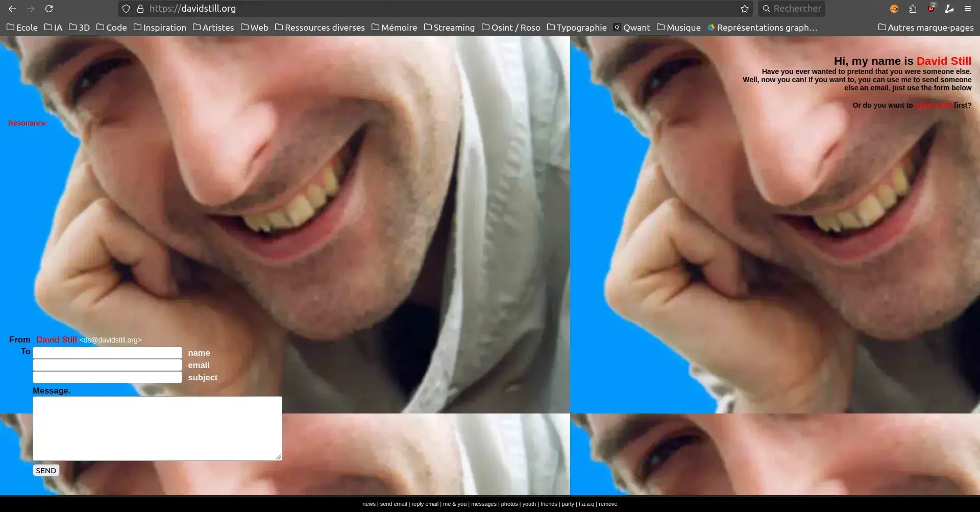Focus the recipient name field
The image size is (980, 512).
click(107, 353)
